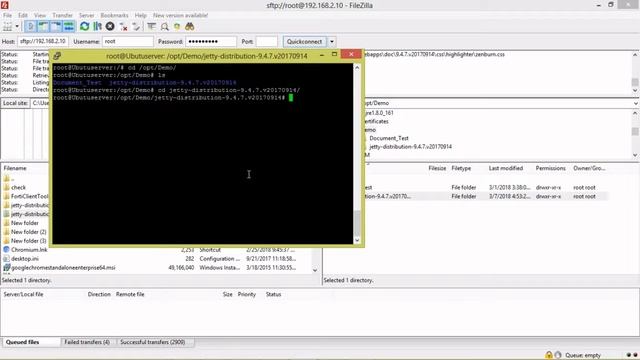Click the googlechrome msi installer icon
This screenshot has height=360, width=640.
coord(6,267)
